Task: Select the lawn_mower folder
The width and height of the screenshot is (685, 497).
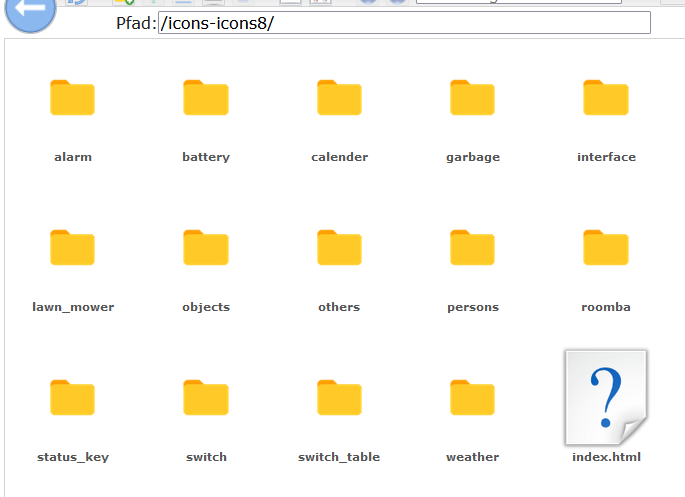Action: 72,248
